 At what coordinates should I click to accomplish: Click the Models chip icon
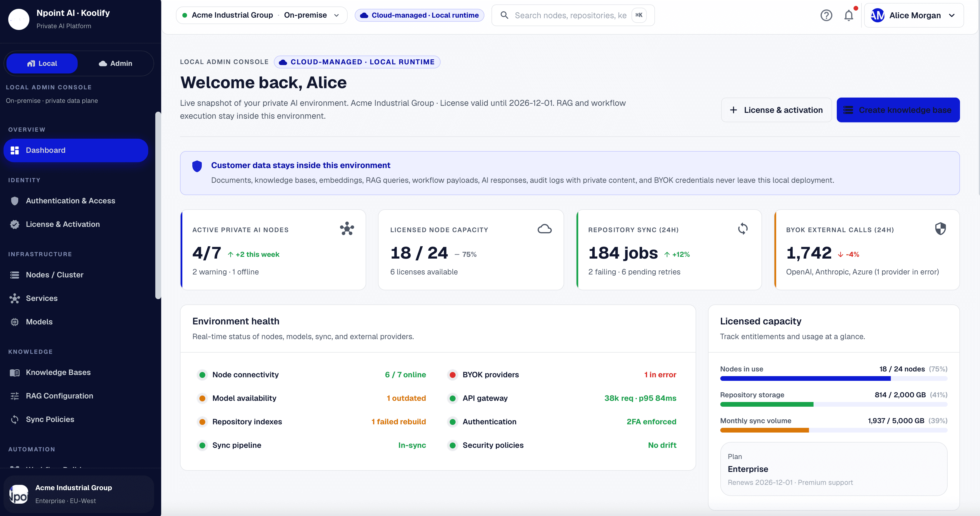pyautogui.click(x=14, y=322)
